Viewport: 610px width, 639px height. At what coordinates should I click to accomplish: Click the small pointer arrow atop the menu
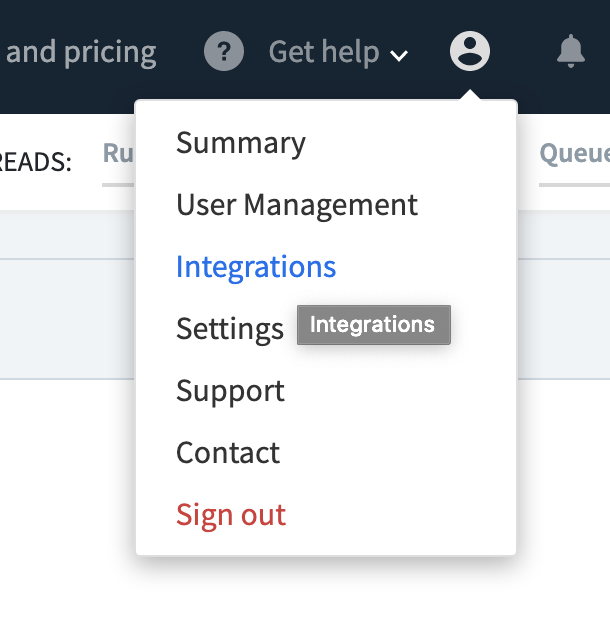470,96
